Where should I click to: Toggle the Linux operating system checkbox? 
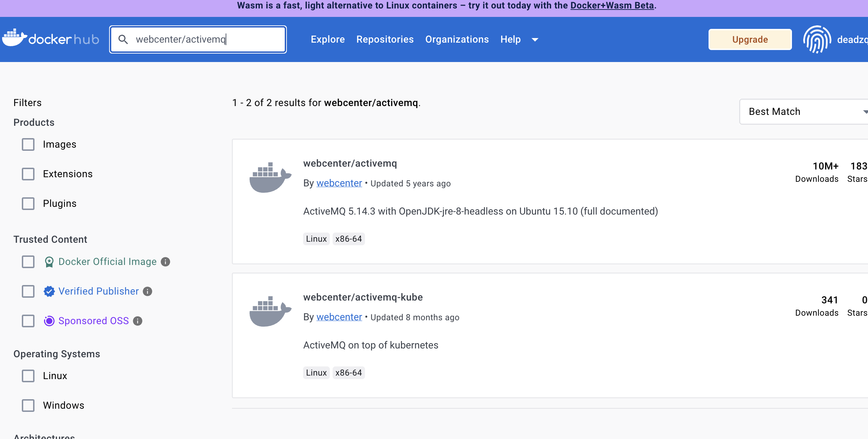point(28,376)
